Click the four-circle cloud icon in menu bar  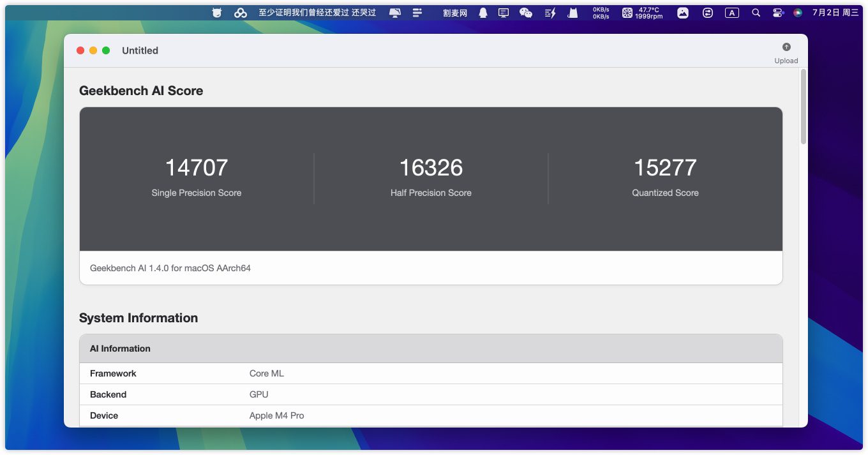click(240, 13)
